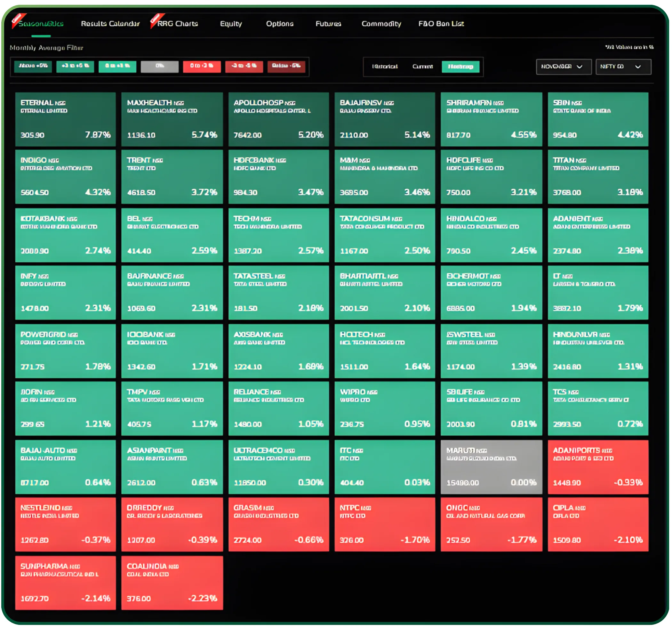
Task: Switch to Current view
Action: coord(422,67)
